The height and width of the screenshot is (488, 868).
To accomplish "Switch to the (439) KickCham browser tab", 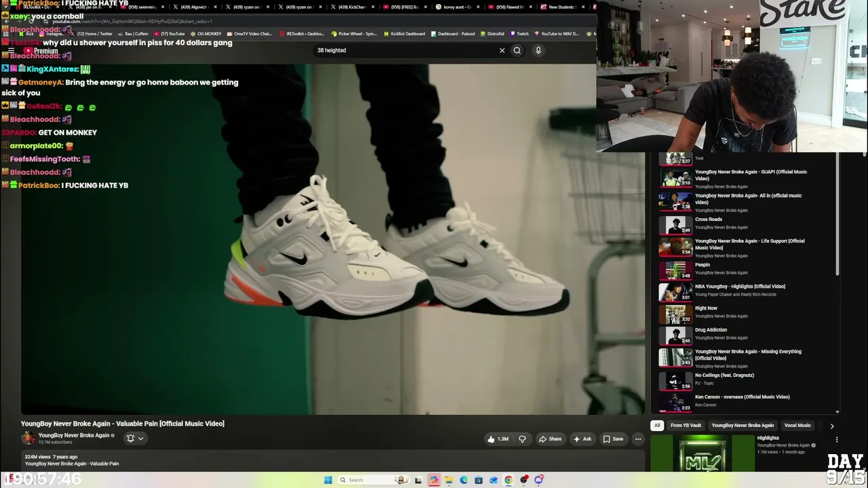I will point(354,7).
